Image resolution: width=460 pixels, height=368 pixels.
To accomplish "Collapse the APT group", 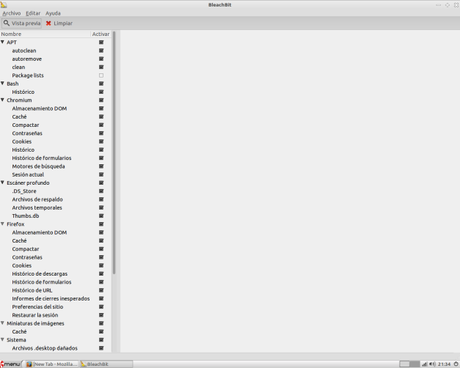I will 3,42.
